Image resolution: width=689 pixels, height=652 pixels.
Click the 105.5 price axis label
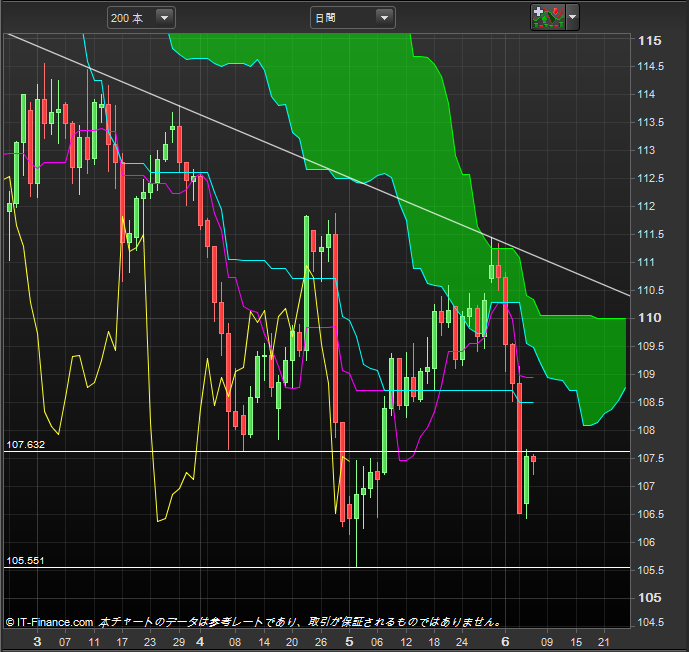(650, 570)
